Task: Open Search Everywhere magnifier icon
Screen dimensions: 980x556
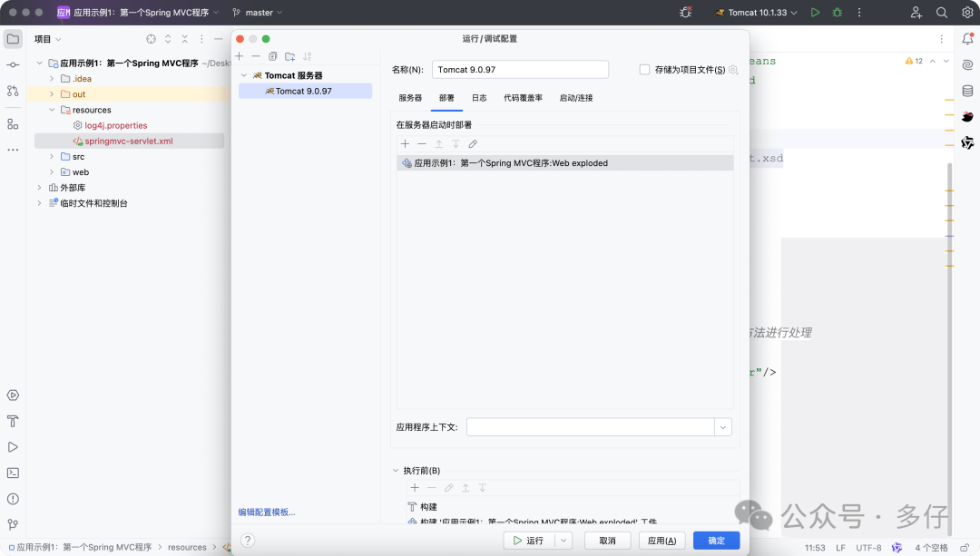Action: pos(942,13)
